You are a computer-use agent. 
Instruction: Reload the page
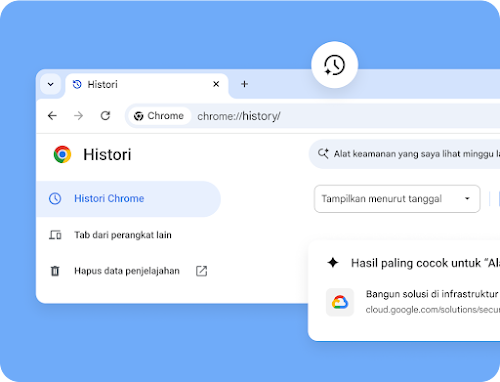(105, 116)
